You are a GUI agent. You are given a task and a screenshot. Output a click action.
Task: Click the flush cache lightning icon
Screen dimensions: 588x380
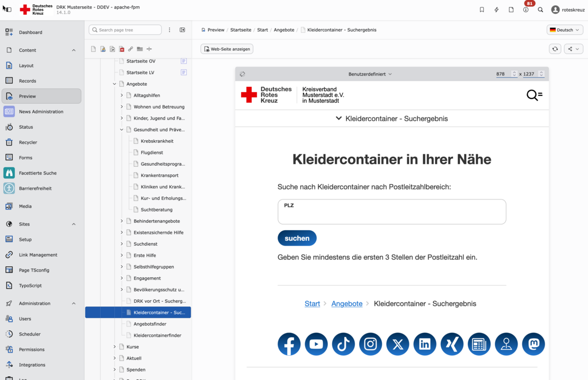pos(496,10)
